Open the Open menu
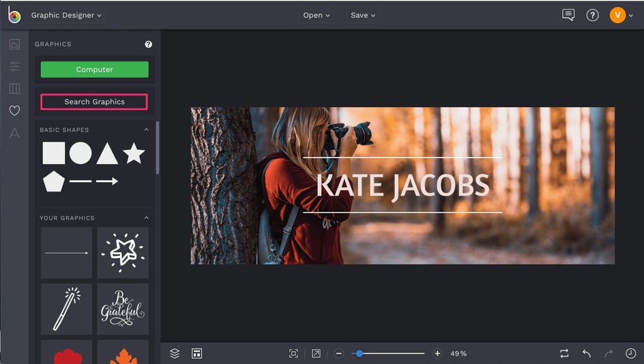Image resolution: width=644 pixels, height=364 pixels. click(x=316, y=15)
